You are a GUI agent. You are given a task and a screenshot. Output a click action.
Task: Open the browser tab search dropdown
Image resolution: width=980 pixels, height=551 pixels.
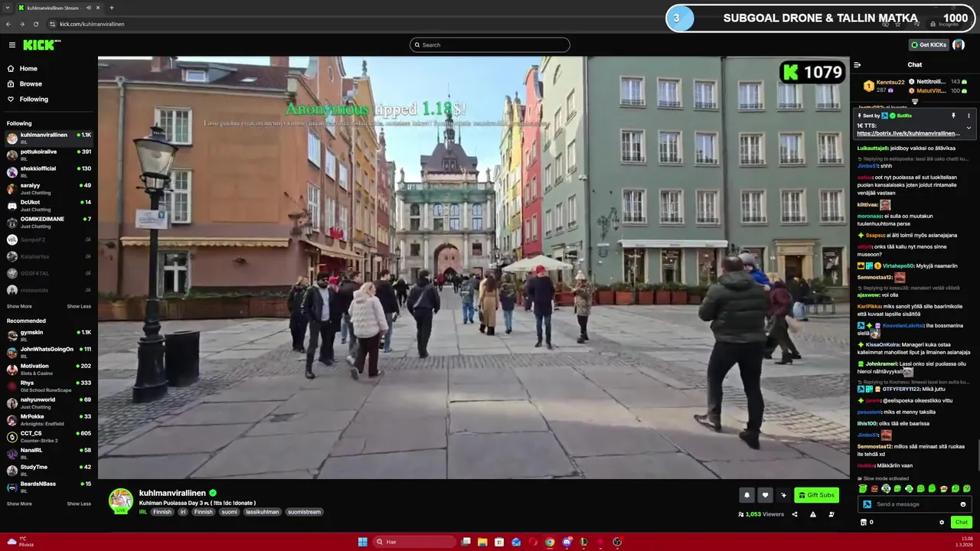(x=7, y=8)
